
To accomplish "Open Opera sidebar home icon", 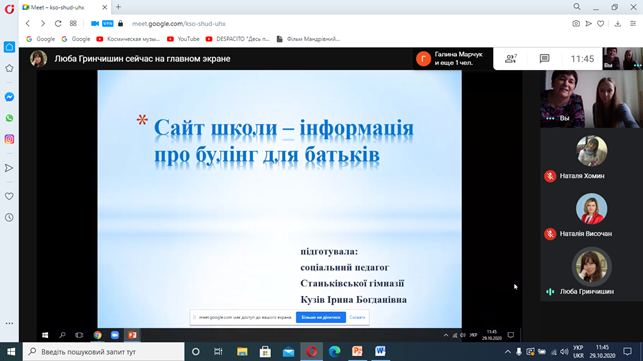I will pyautogui.click(x=9, y=47).
